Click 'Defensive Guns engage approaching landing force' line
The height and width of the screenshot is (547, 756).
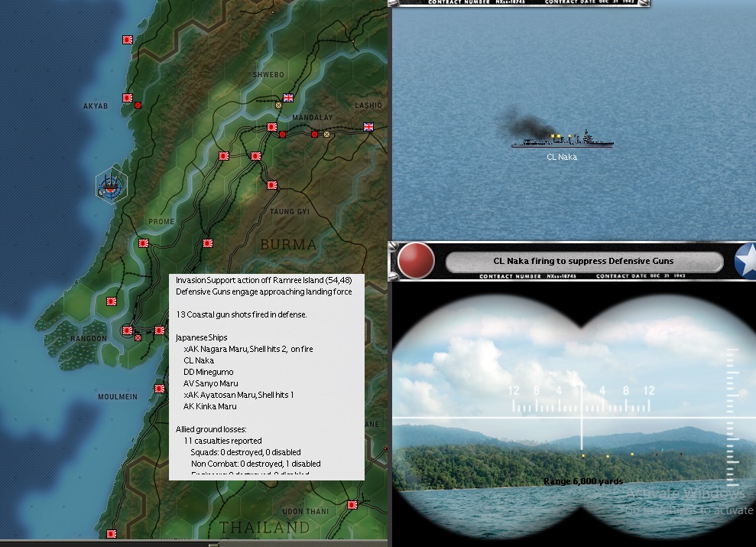tap(264, 291)
